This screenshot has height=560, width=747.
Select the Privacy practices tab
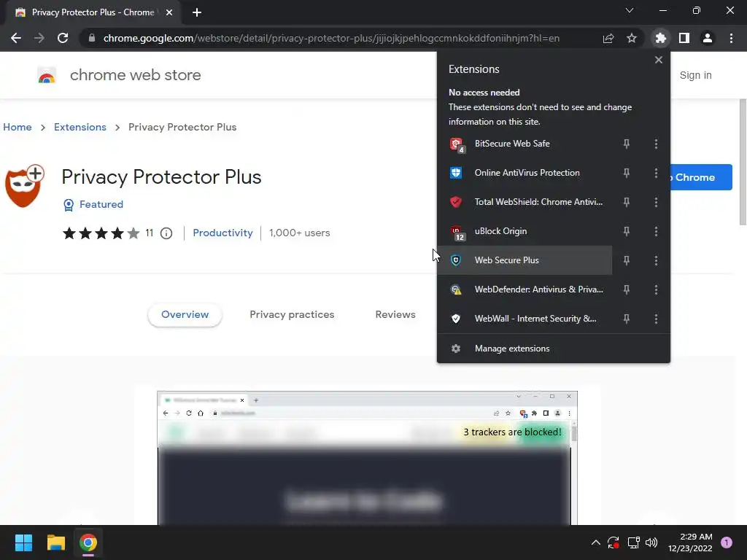(292, 315)
